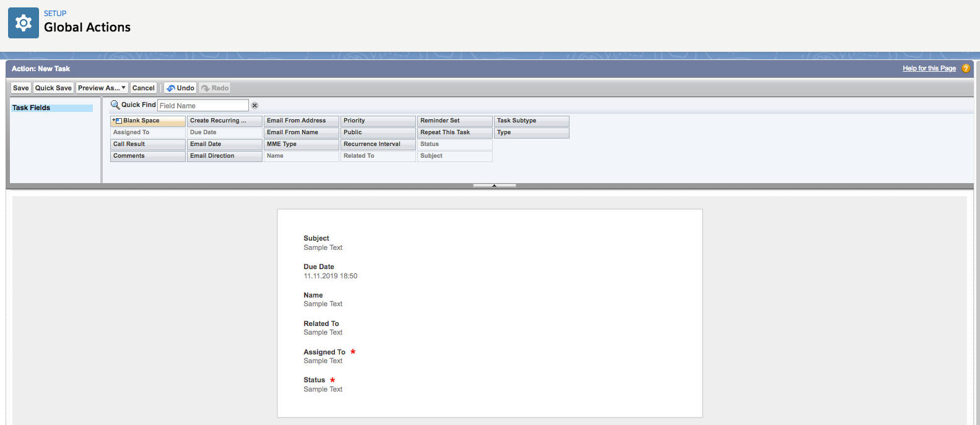980x425 pixels.
Task: Select the Task Subtype palette field
Action: click(x=531, y=121)
